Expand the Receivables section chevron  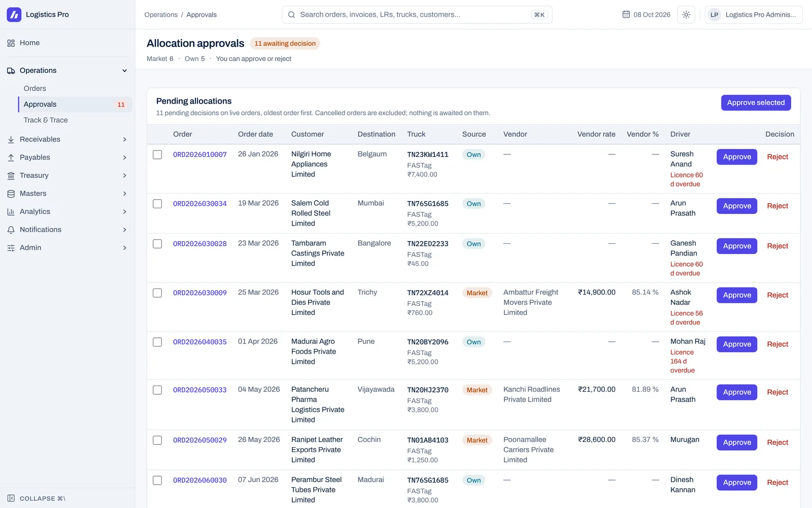click(124, 139)
